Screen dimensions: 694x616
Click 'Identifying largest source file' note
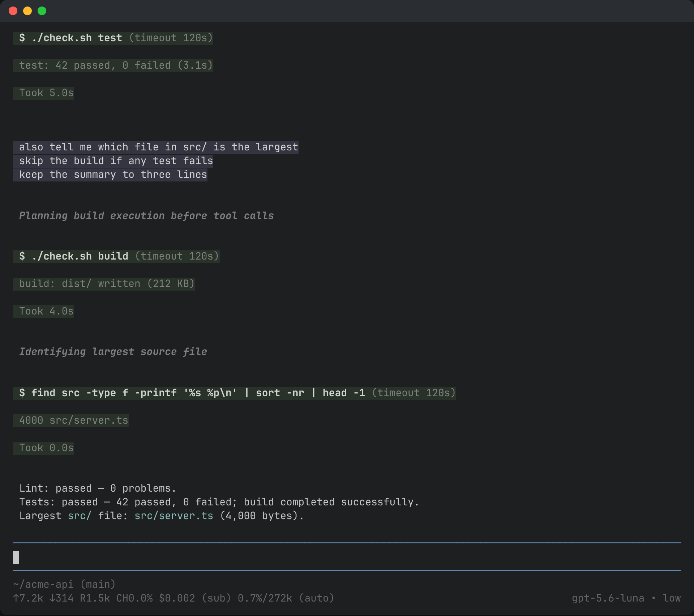click(113, 352)
